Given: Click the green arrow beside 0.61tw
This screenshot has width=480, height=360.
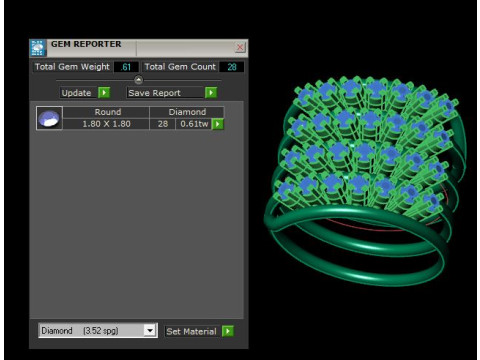Looking at the screenshot, I should coord(218,124).
